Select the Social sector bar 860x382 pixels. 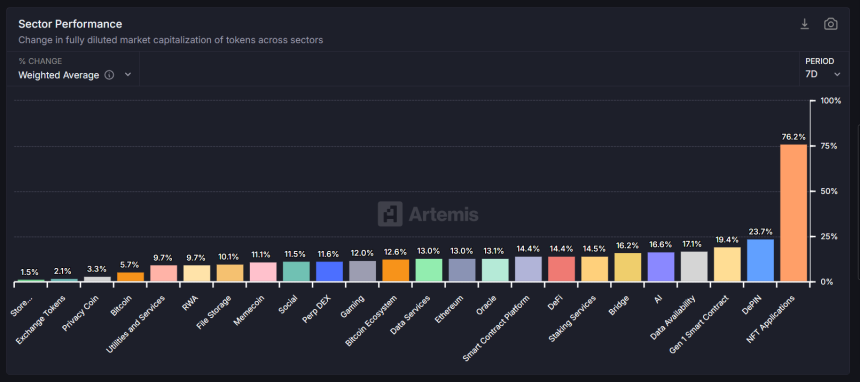[296, 271]
